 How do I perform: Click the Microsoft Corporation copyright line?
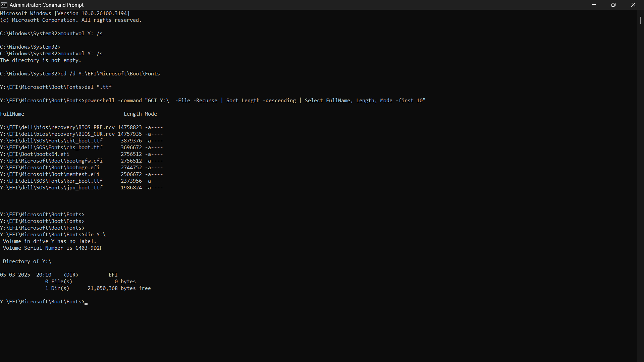tap(71, 20)
